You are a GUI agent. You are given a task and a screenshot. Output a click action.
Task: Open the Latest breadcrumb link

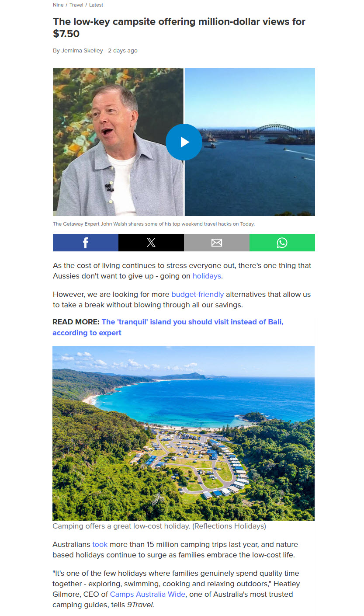point(96,5)
